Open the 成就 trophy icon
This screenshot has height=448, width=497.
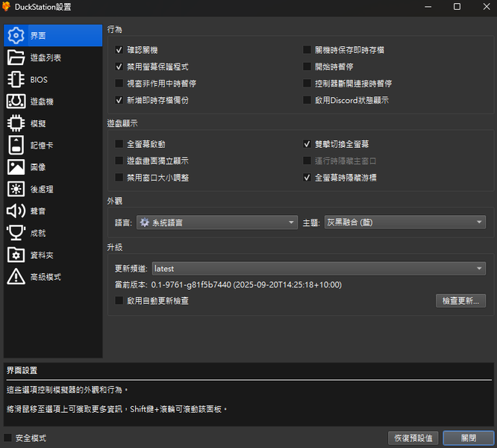coord(16,233)
